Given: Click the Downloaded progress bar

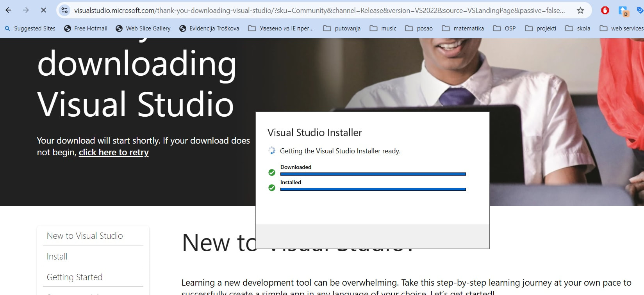Looking at the screenshot, I should (x=373, y=174).
